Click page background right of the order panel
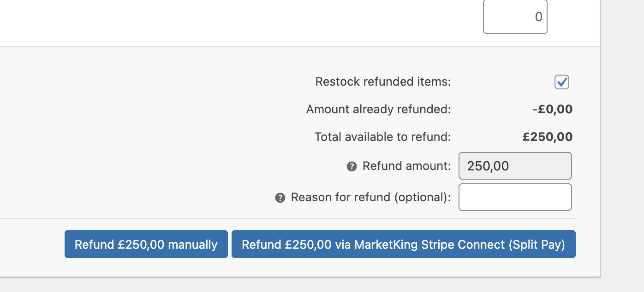 tap(622, 138)
